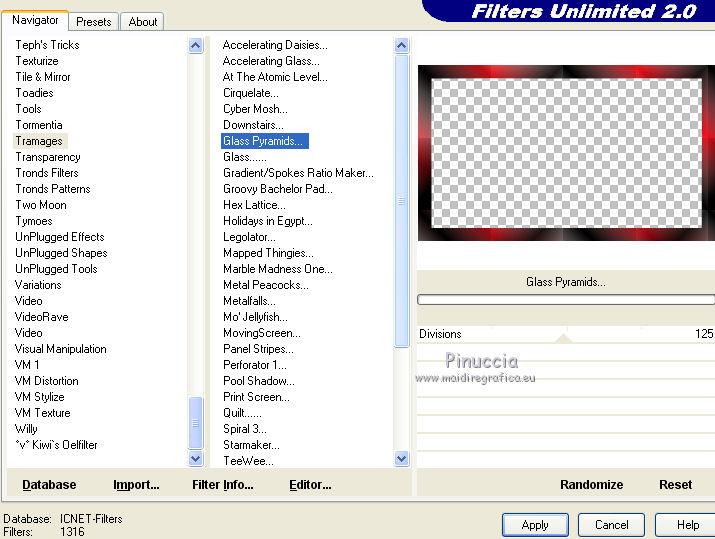
Task: Open the About tab
Action: (x=142, y=21)
